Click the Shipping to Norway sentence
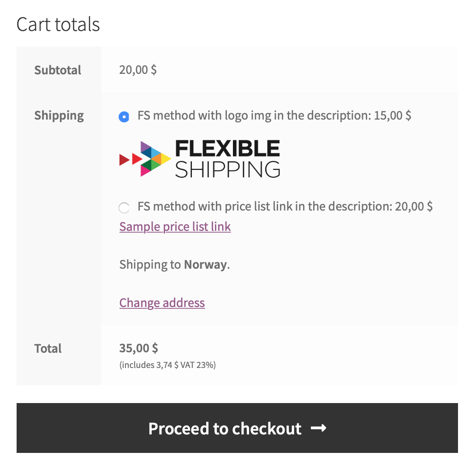Image resolution: width=476 pixels, height=470 pixels. coord(174,264)
